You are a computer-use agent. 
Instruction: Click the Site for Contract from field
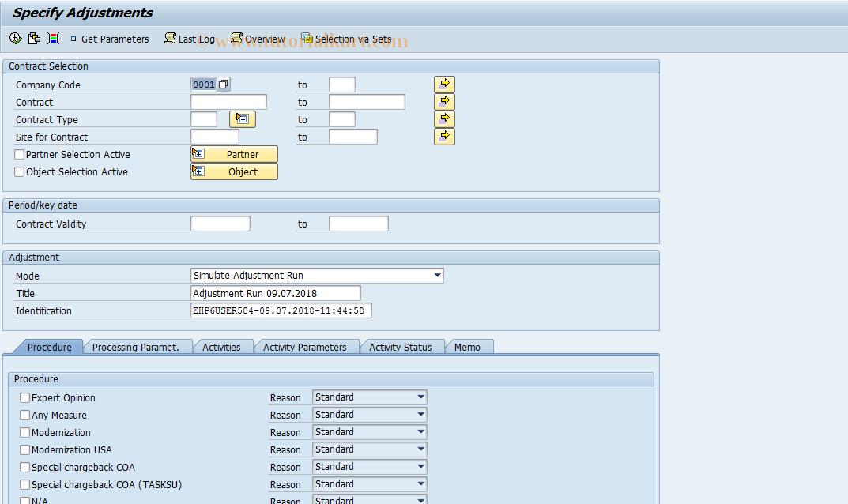coord(215,137)
